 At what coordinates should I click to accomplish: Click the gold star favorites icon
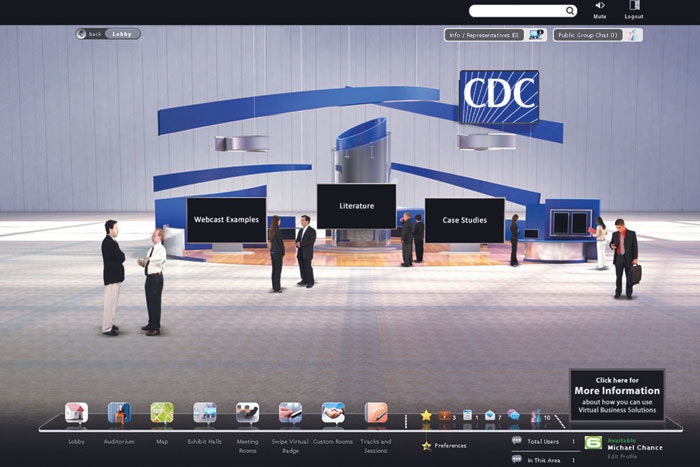coord(426,416)
